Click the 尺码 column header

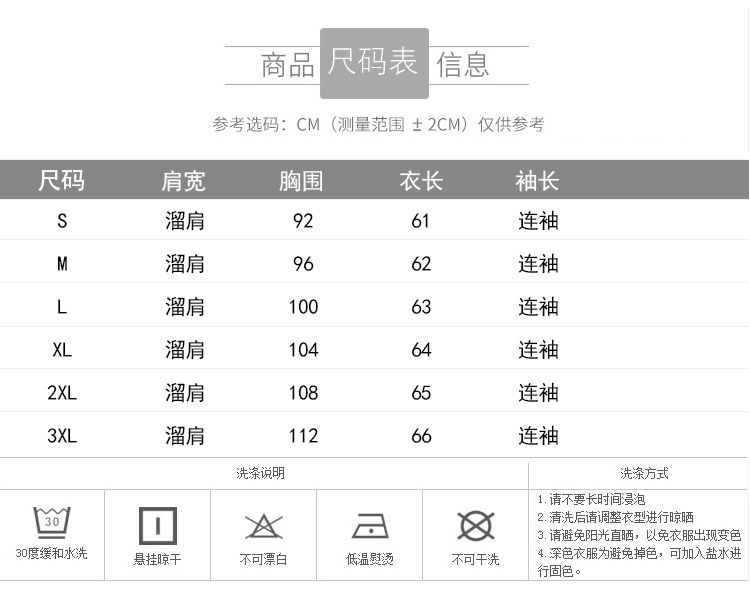62,181
